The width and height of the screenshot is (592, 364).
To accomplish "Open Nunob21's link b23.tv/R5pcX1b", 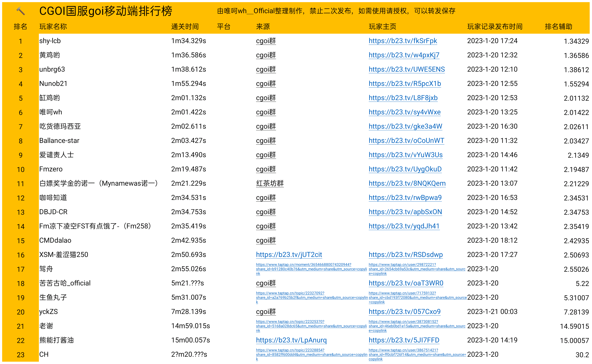I will tap(405, 84).
